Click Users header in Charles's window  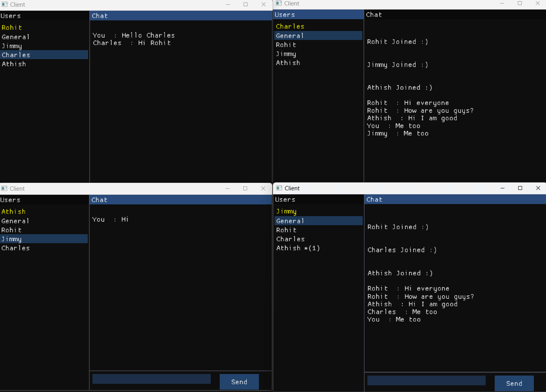[318, 14]
